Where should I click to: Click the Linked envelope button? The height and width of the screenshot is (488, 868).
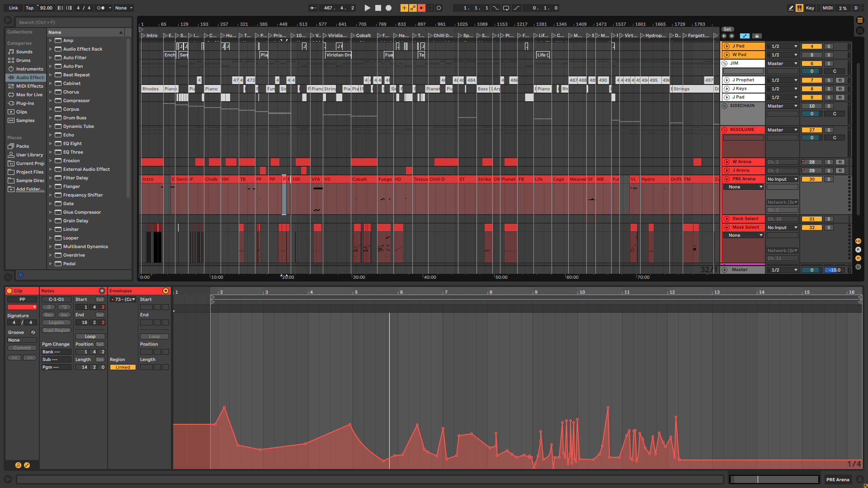click(123, 367)
